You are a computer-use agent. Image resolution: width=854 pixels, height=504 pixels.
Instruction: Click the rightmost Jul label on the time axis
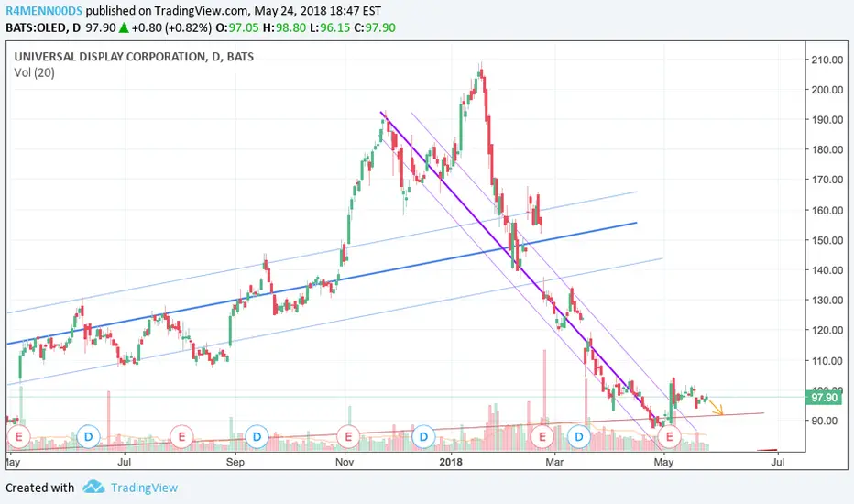tap(778, 462)
